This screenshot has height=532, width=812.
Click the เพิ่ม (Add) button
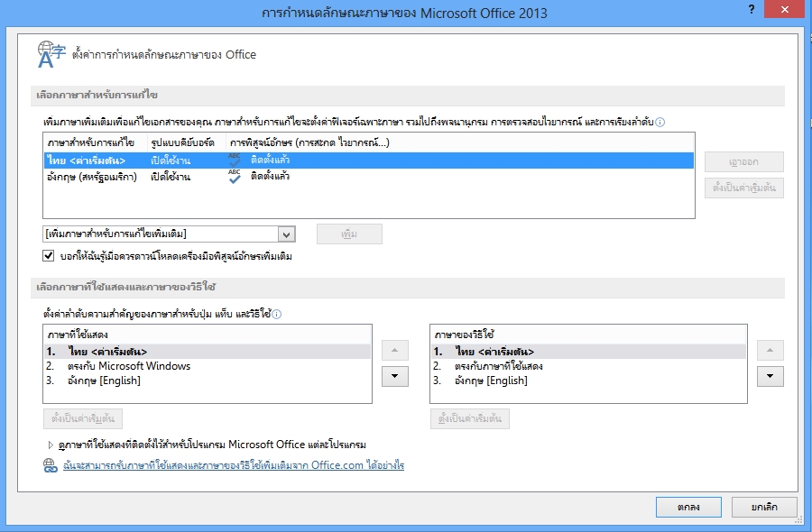(x=349, y=234)
